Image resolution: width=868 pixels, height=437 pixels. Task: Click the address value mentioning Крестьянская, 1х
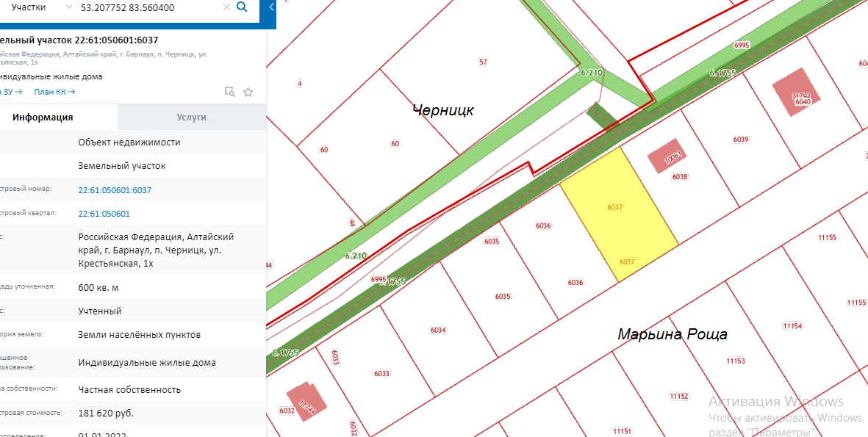[x=156, y=250]
